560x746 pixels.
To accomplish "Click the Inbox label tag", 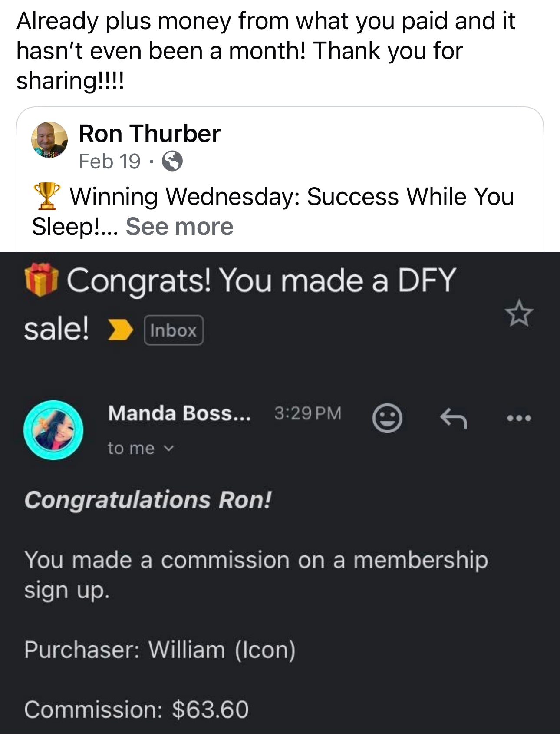I will (x=173, y=330).
